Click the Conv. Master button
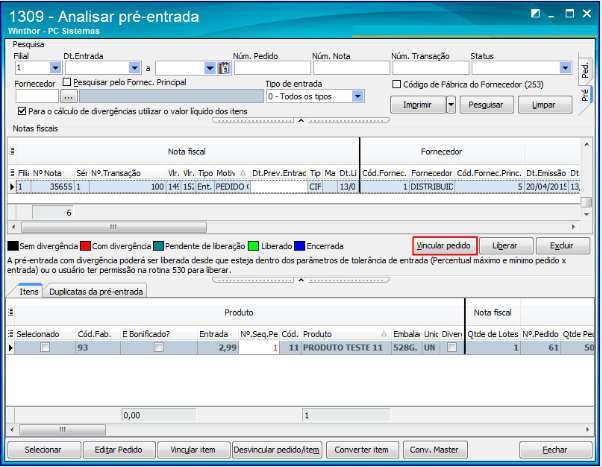The width and height of the screenshot is (602, 467). click(x=434, y=450)
